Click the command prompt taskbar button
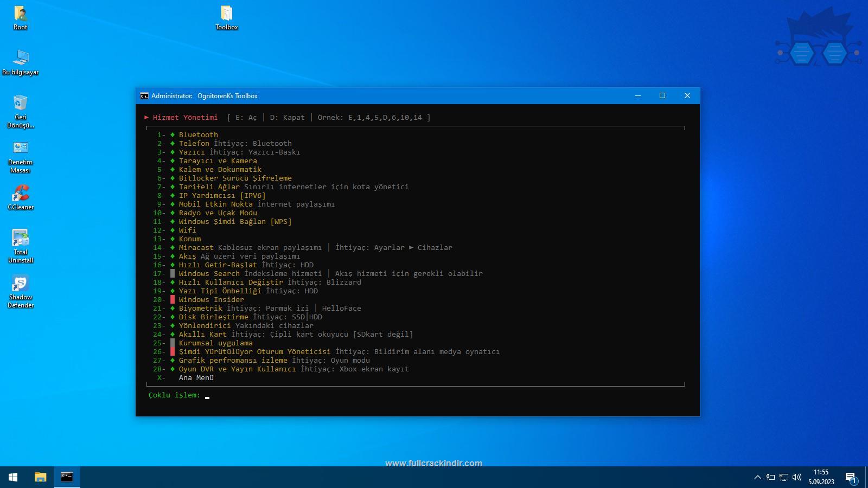The height and width of the screenshot is (488, 868). point(67,477)
